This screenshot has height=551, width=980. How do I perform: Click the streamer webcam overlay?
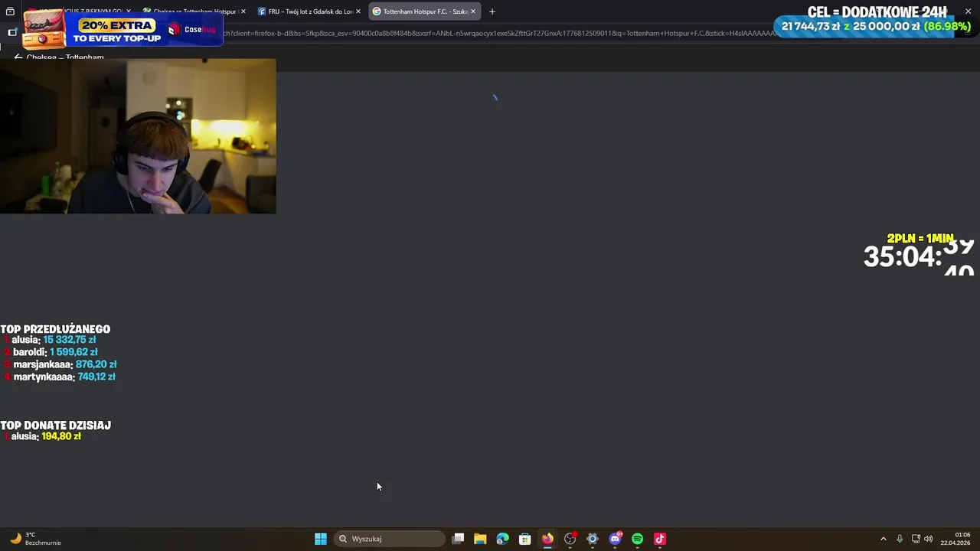[x=138, y=136]
